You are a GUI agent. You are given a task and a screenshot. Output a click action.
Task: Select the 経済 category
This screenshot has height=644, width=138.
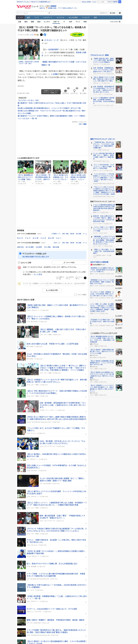click(x=39, y=22)
